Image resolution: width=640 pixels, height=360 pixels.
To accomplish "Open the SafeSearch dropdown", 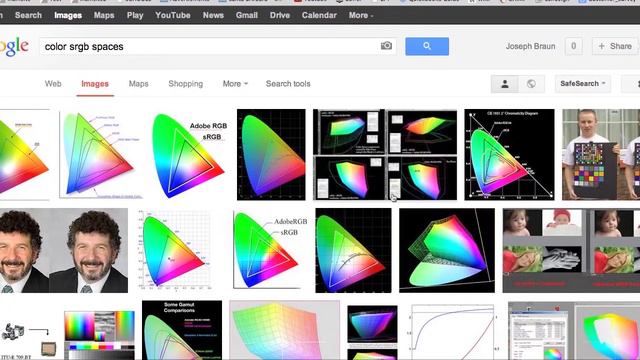I will [582, 84].
